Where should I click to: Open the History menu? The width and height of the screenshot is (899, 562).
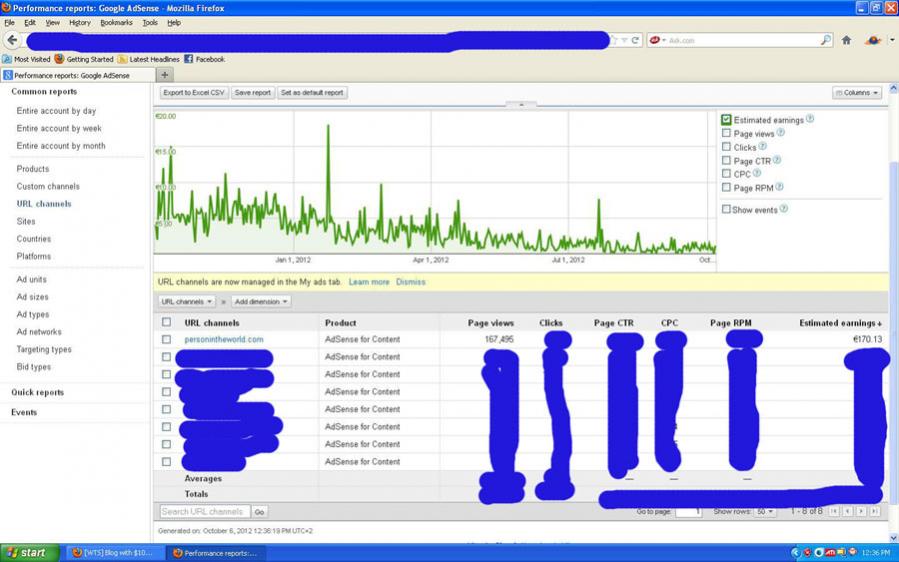tap(80, 23)
